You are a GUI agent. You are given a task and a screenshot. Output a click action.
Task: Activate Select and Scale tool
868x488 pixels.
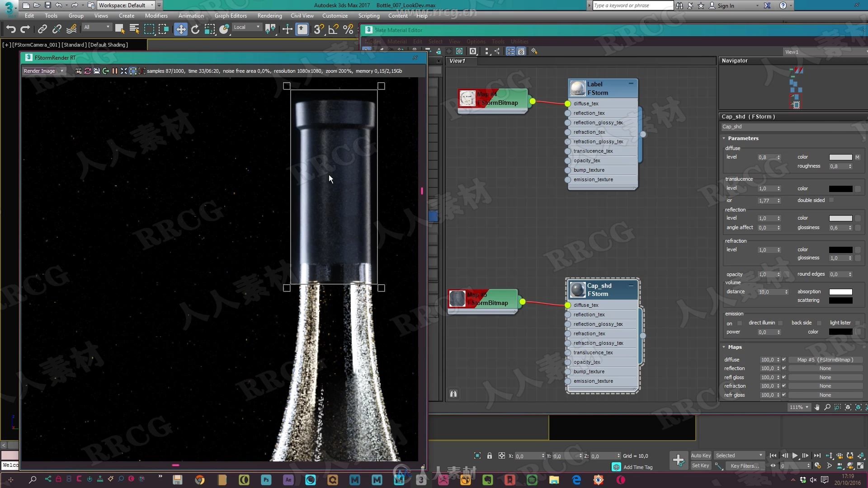[210, 30]
